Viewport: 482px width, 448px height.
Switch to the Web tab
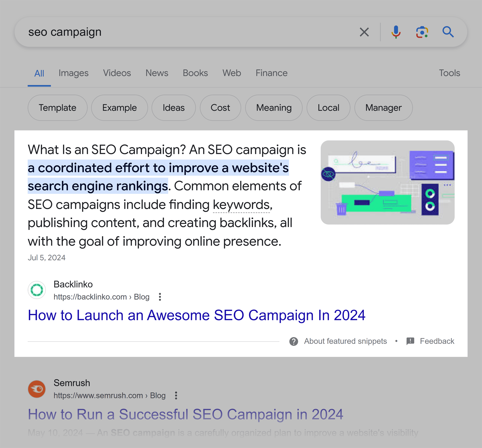pyautogui.click(x=232, y=73)
